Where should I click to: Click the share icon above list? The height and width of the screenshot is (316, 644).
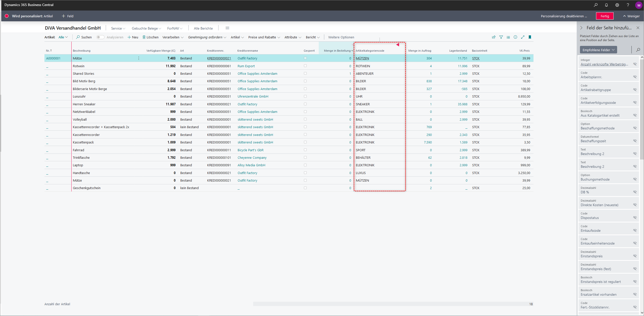click(x=494, y=37)
